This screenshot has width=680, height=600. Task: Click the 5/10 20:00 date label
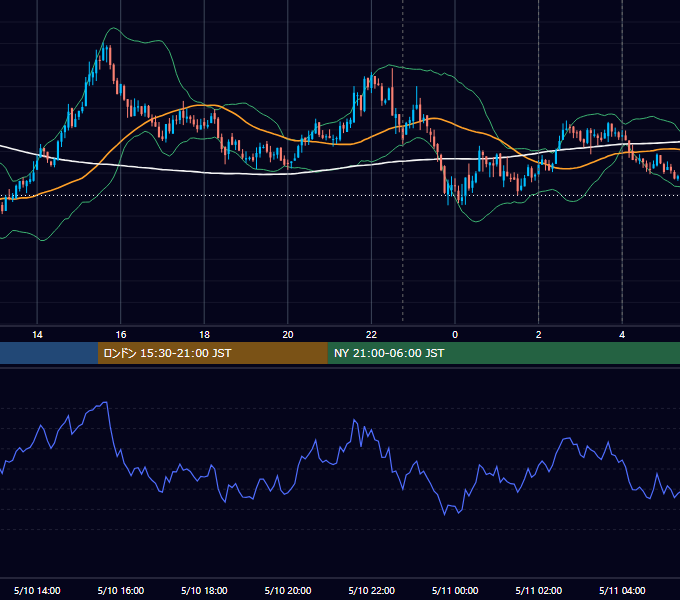tap(288, 590)
